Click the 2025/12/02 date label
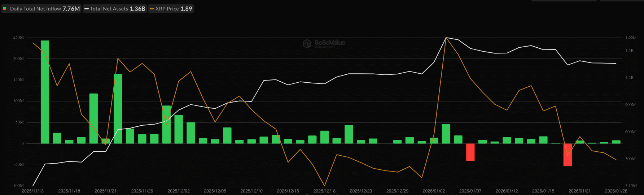Screen dimensions: 644x195 179,191
